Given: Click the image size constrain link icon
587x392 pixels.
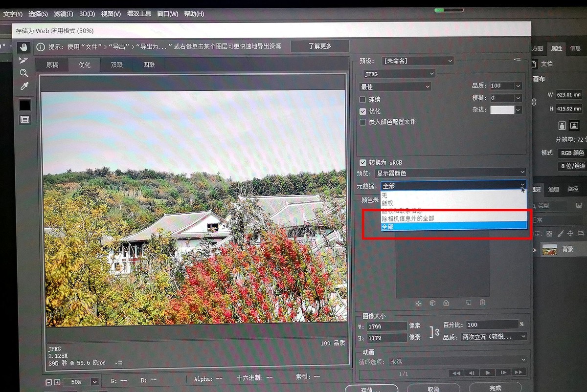Looking at the screenshot, I should pyautogui.click(x=432, y=332).
